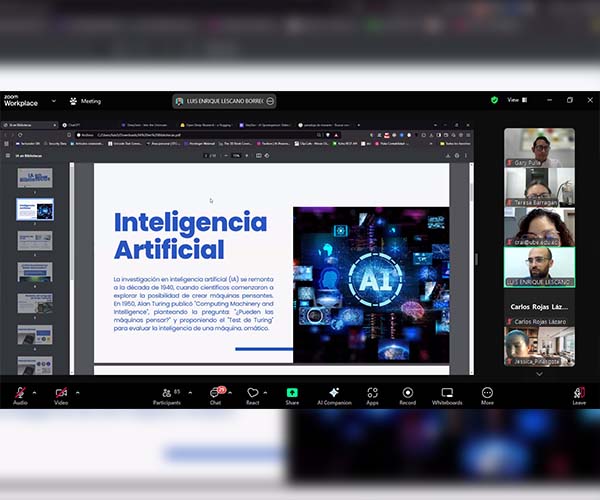Image resolution: width=600 pixels, height=500 pixels.
Task: Start recording with the Record button
Action: [408, 396]
